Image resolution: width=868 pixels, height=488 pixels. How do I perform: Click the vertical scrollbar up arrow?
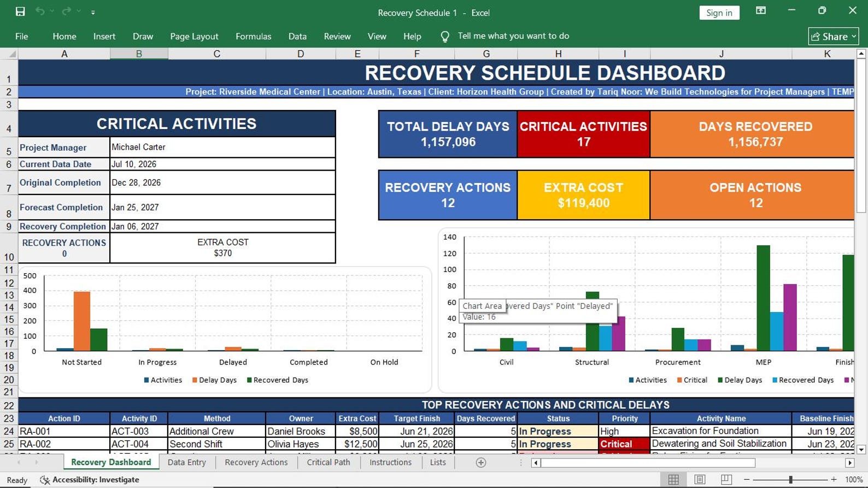[861, 54]
